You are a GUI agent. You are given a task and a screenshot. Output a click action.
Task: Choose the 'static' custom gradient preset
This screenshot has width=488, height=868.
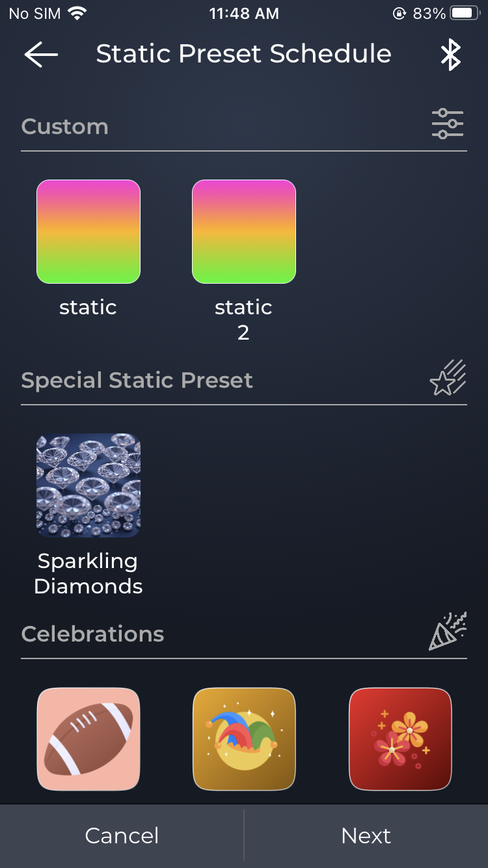[88, 232]
